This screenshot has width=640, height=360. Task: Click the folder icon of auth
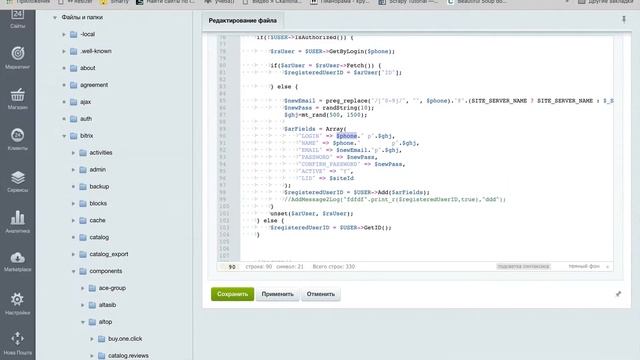[x=73, y=119]
